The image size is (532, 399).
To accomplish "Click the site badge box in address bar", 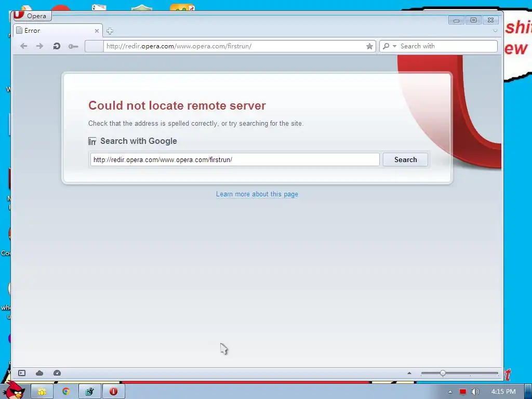I will pos(94,46).
